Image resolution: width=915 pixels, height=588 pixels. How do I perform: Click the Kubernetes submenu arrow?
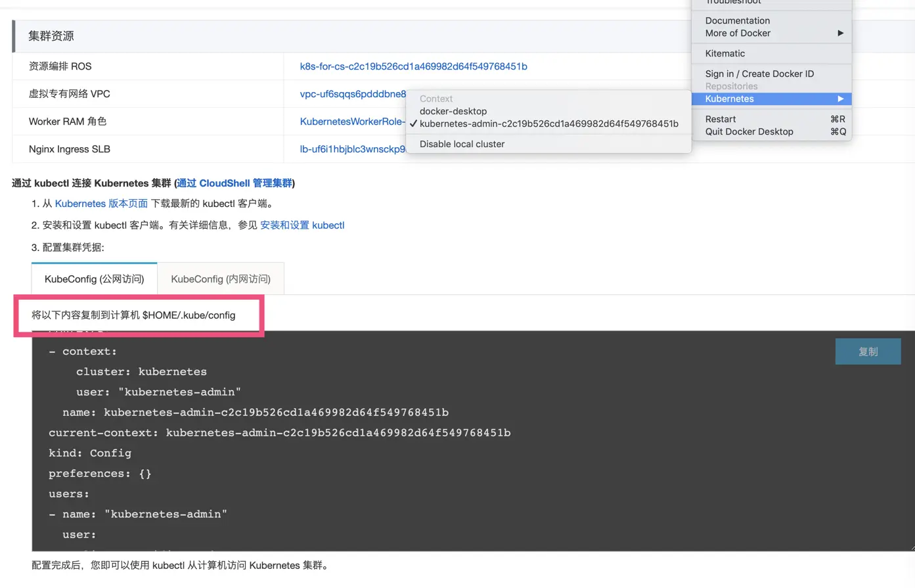[x=840, y=99]
